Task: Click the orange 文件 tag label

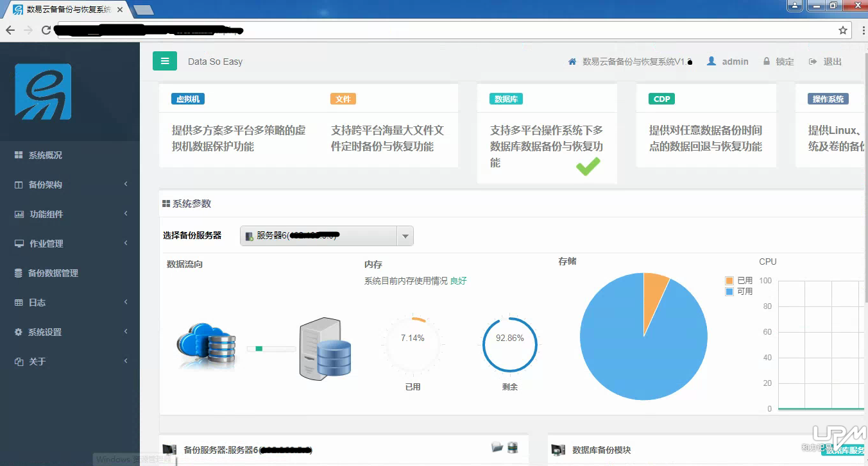Action: [x=343, y=99]
